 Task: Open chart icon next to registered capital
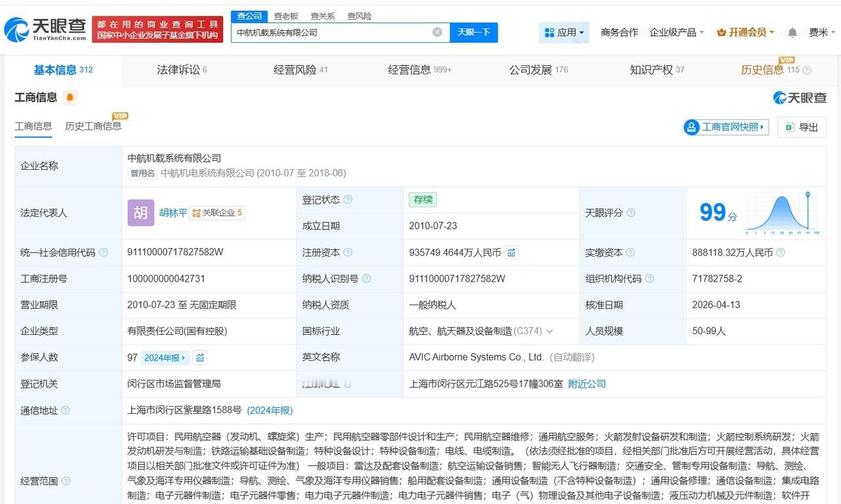point(511,252)
